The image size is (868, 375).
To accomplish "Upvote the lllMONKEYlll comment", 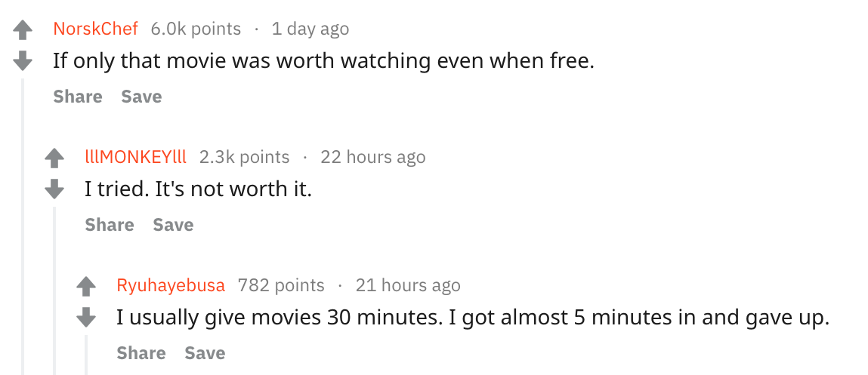I will pos(54,158).
